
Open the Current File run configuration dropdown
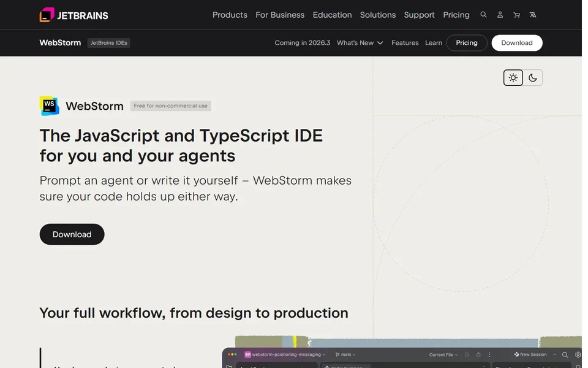coord(443,355)
